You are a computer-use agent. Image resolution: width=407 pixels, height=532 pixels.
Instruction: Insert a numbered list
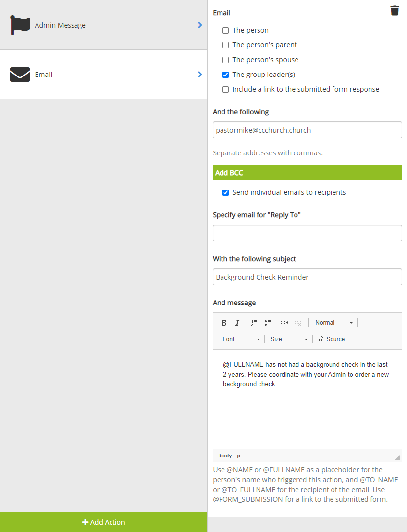coord(254,323)
